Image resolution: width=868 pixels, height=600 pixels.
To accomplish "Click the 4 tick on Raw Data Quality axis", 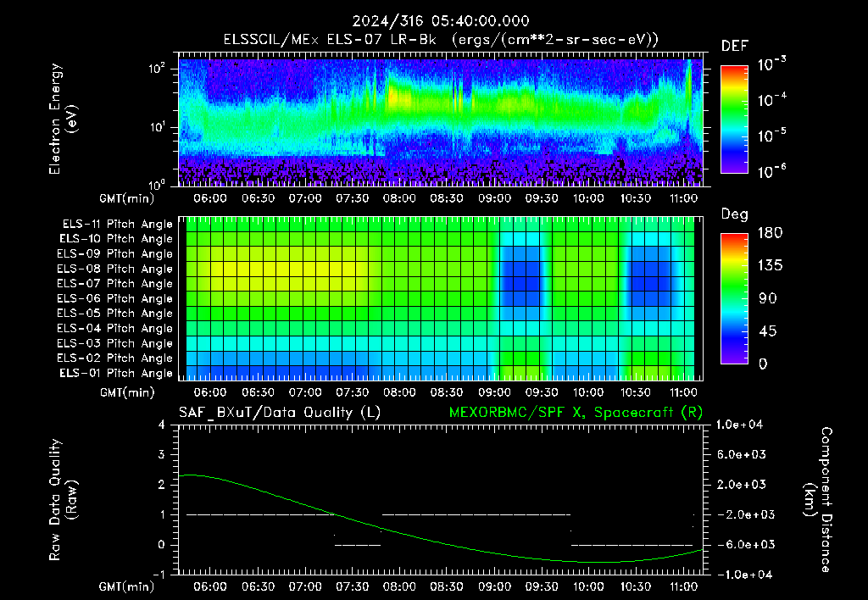I will click(162, 425).
